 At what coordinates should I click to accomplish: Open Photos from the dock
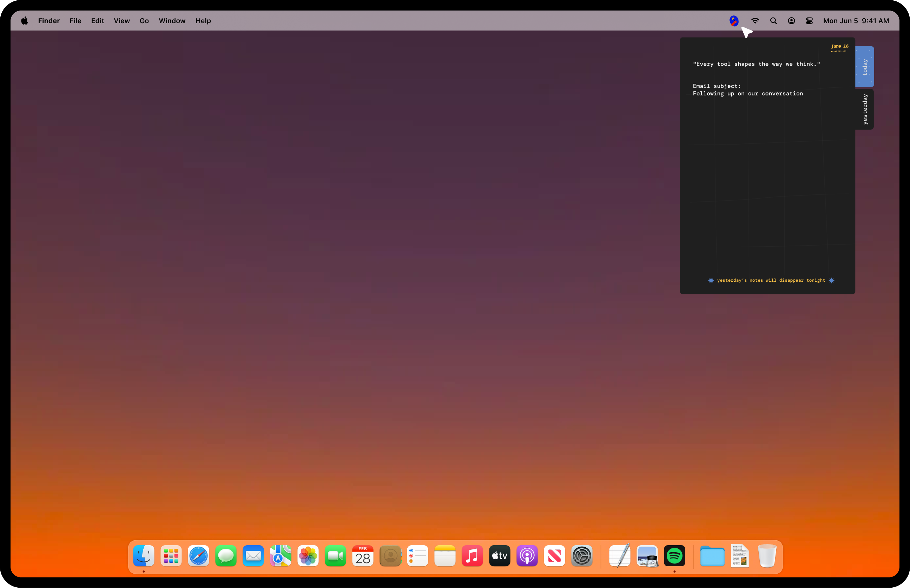308,555
